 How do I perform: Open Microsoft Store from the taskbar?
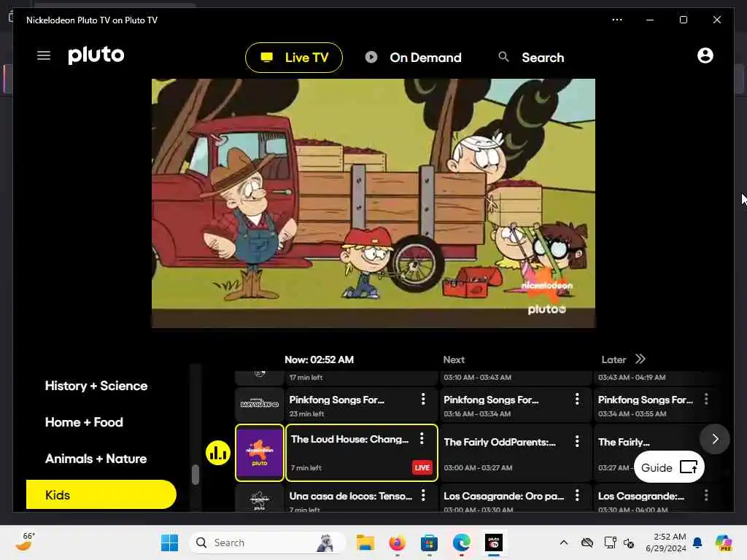click(429, 542)
